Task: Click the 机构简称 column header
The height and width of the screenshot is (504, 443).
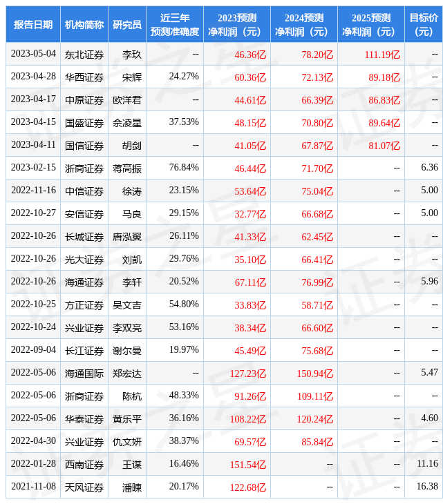Action: click(x=84, y=24)
